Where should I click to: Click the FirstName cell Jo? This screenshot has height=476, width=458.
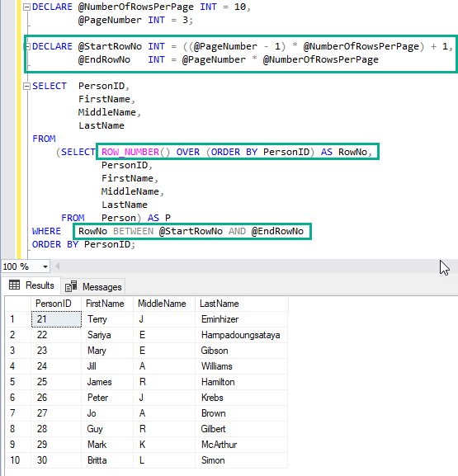pos(107,413)
